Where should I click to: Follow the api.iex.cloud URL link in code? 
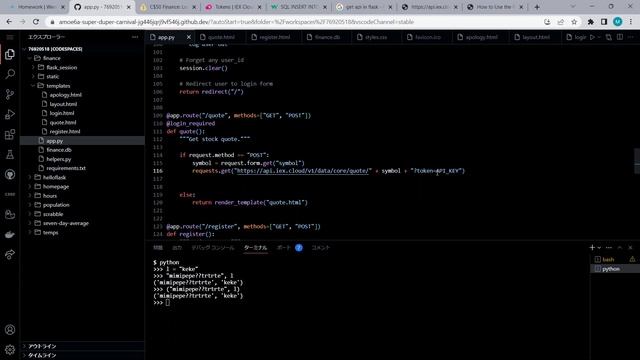point(302,171)
